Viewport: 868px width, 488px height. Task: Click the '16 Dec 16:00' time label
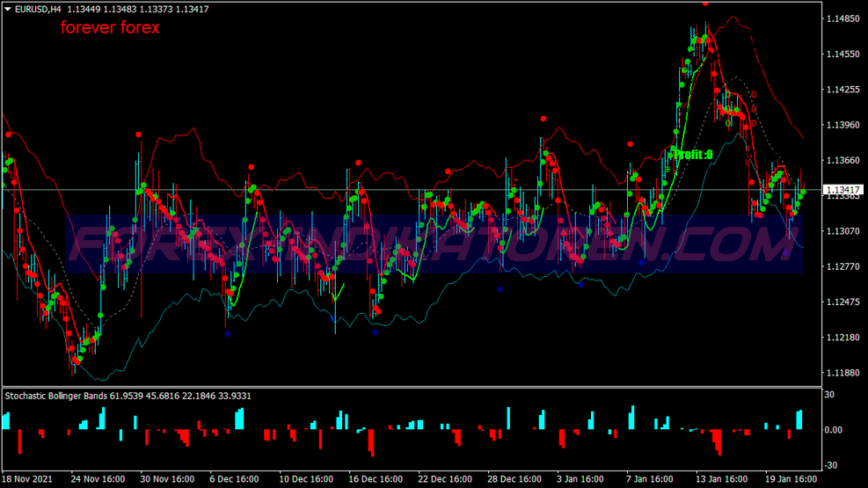click(376, 480)
